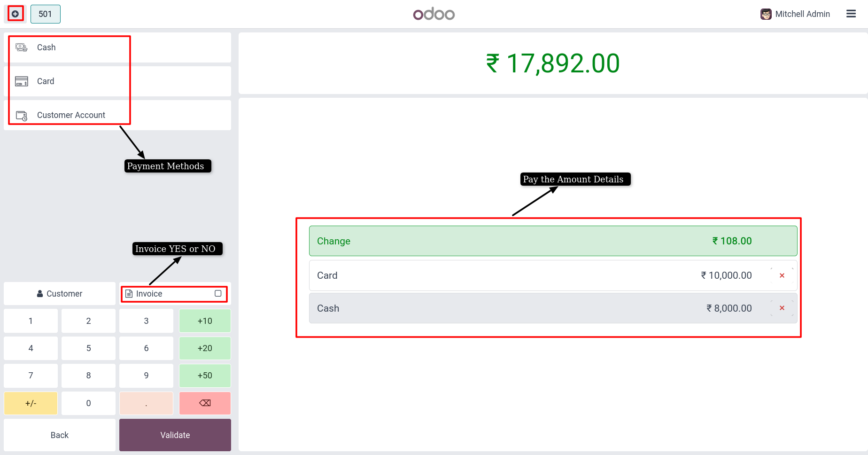This screenshot has width=868, height=455.
Task: Add +50 to the payment amount
Action: point(205,376)
